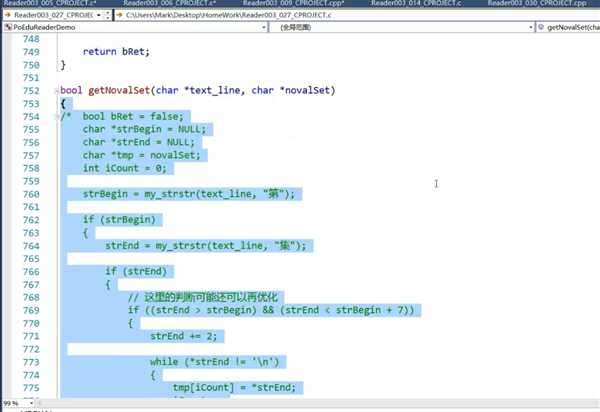The height and width of the screenshot is (412, 600).
Task: Click 'if (strEnd)' on line 766
Action: click(136, 272)
